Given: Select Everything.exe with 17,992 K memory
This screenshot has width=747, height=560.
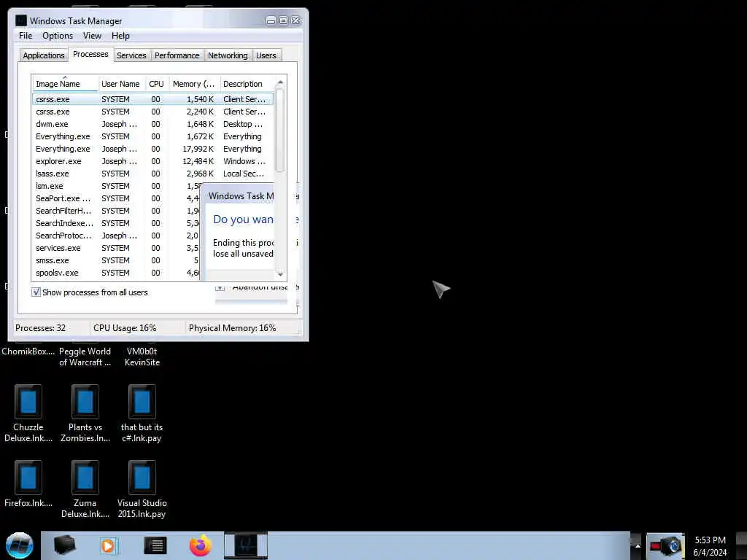Looking at the screenshot, I should tap(152, 149).
